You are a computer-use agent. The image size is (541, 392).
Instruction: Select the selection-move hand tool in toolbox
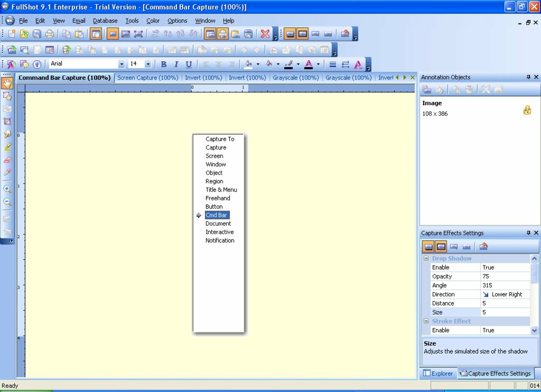7,96
